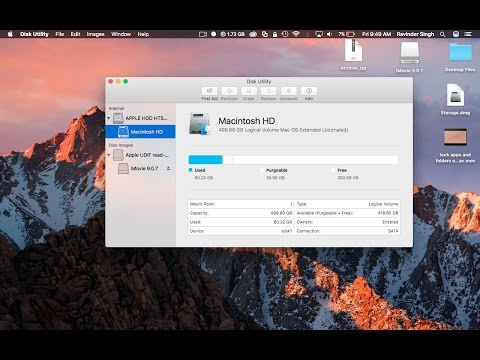Viewport: 480px width, 360px height.
Task: Click the Connection SATA row
Action: (347, 231)
